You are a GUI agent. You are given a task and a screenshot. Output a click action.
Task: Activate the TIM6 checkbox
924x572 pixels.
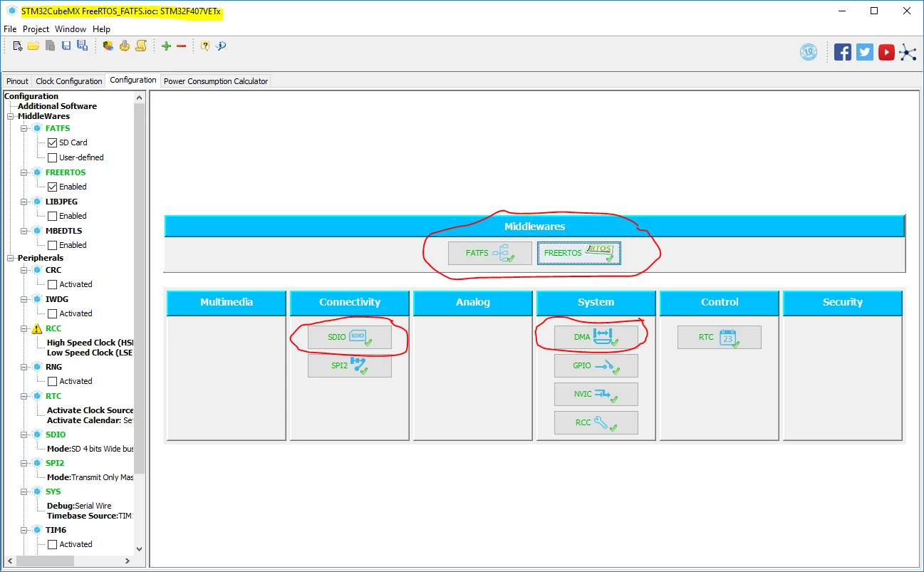click(52, 544)
